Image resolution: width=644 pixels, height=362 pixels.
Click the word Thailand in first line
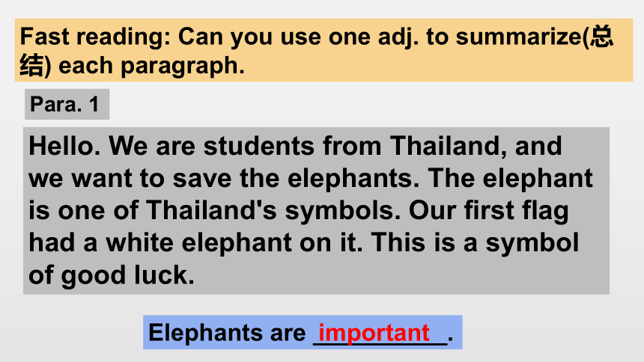click(445, 146)
